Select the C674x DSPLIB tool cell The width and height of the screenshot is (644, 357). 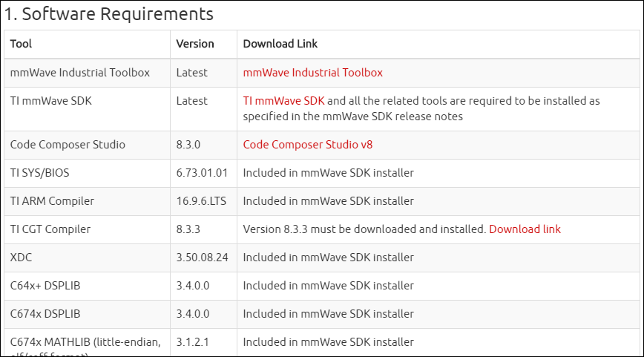click(x=87, y=314)
